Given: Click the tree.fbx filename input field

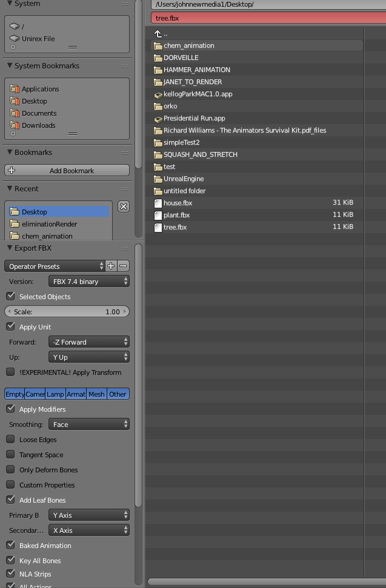Looking at the screenshot, I should point(267,18).
